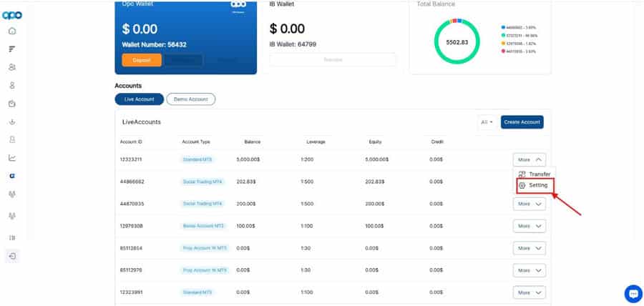Click the Account ID column header
Image resolution: width=644 pixels, height=306 pixels.
coord(131,142)
